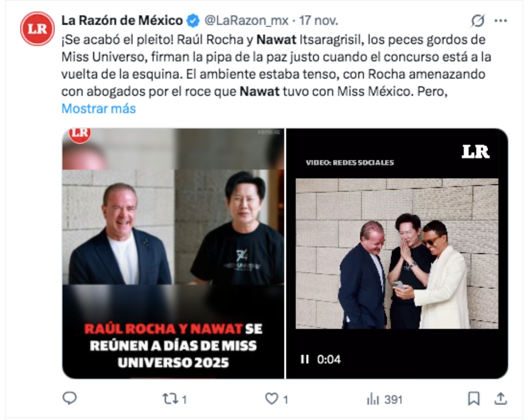Expand tweet text with Mostrar más
The width and height of the screenshot is (531, 420).
(98, 108)
